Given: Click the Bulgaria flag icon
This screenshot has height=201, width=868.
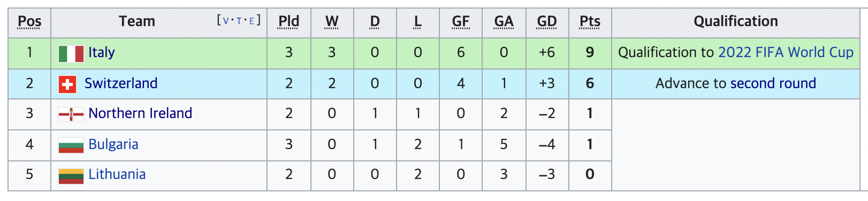Looking at the screenshot, I should (x=71, y=145).
